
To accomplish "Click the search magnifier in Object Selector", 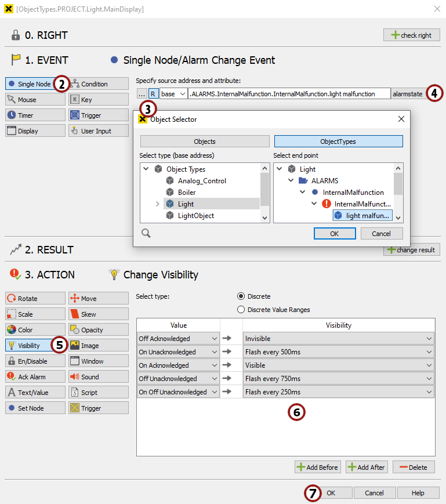I will tap(146, 233).
